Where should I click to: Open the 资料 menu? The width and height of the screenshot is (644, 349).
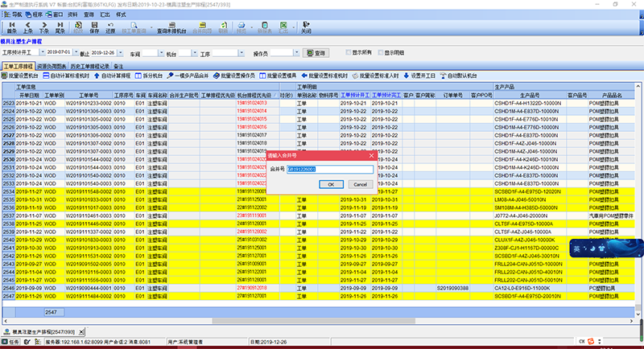[72, 14]
